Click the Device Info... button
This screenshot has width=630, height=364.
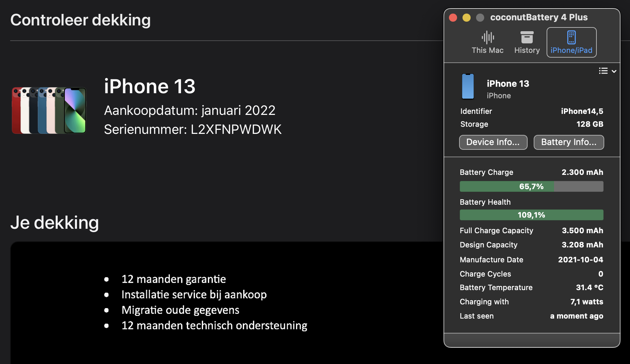tap(493, 142)
